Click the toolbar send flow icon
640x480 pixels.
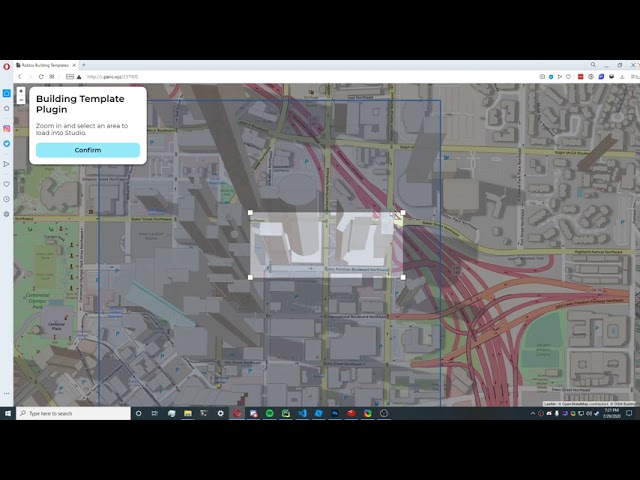pos(560,77)
